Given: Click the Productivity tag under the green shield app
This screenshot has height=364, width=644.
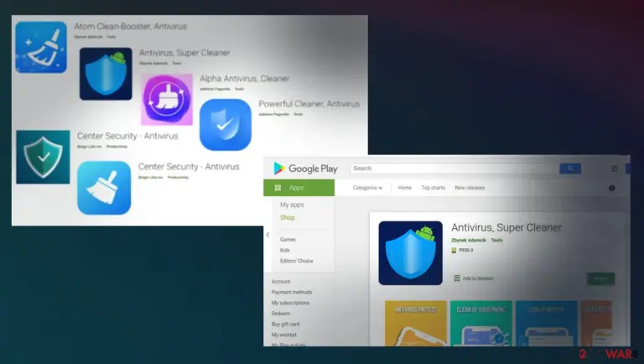Looking at the screenshot, I should 117,147.
